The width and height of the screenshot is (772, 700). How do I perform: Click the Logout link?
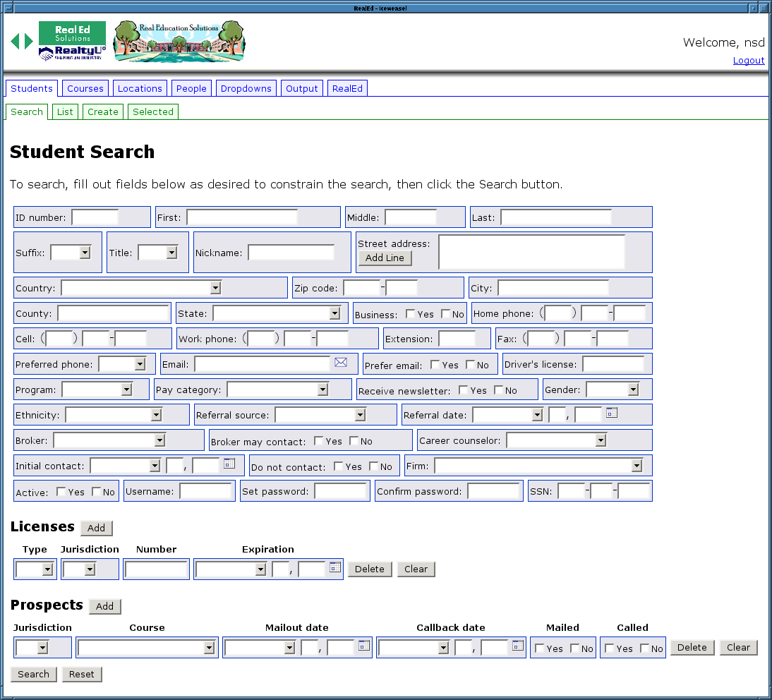(x=748, y=61)
